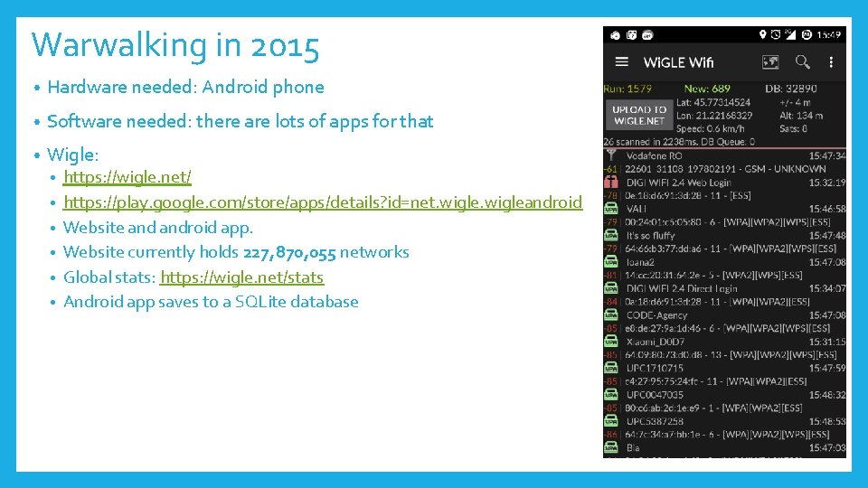
Task: Click MAC address 00:24:01:c5:05:80 detail line
Action: coord(727,222)
